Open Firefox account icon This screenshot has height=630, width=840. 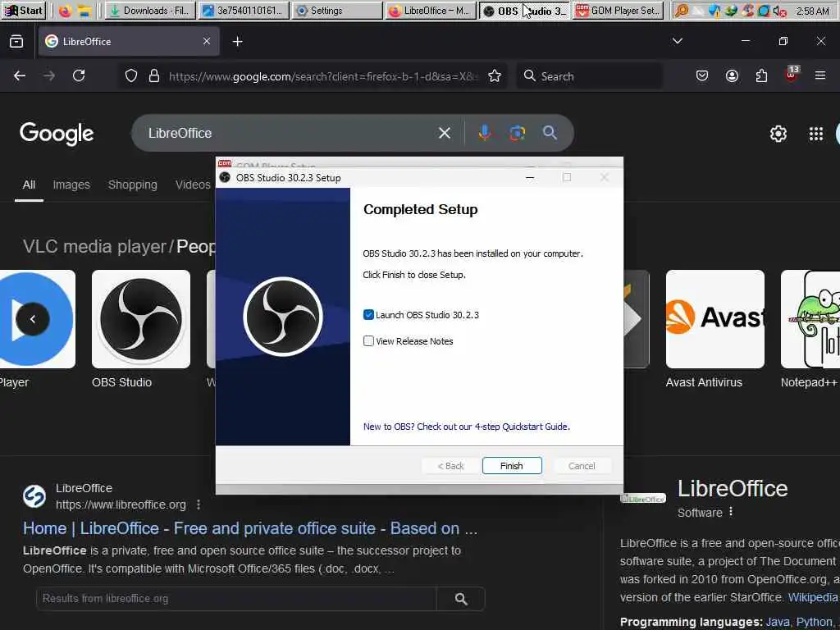pyautogui.click(x=732, y=76)
